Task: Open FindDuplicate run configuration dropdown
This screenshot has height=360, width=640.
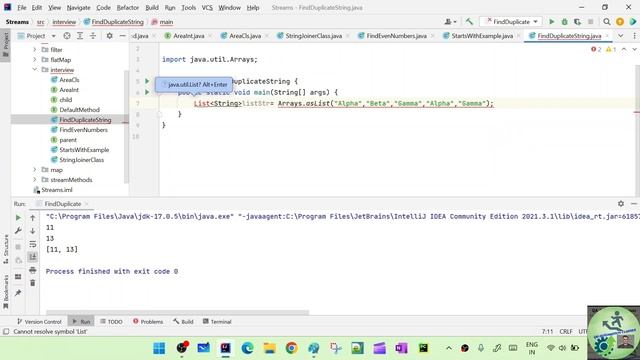Action: click(511, 22)
